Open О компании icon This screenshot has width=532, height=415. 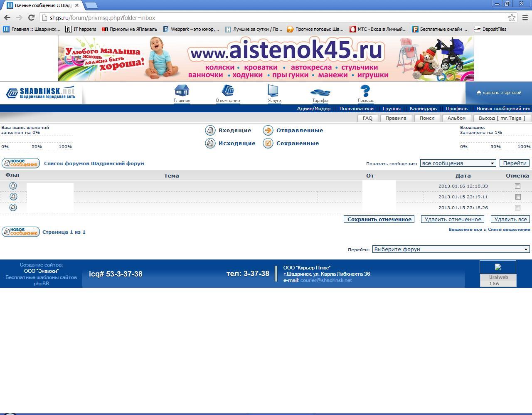228,91
